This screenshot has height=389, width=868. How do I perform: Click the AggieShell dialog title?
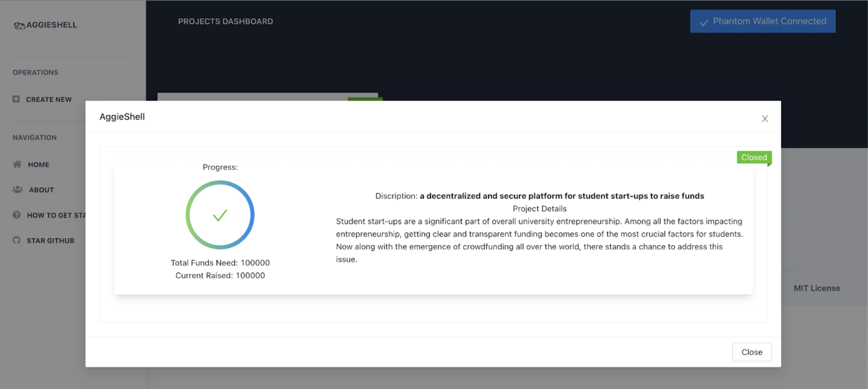[x=122, y=116]
